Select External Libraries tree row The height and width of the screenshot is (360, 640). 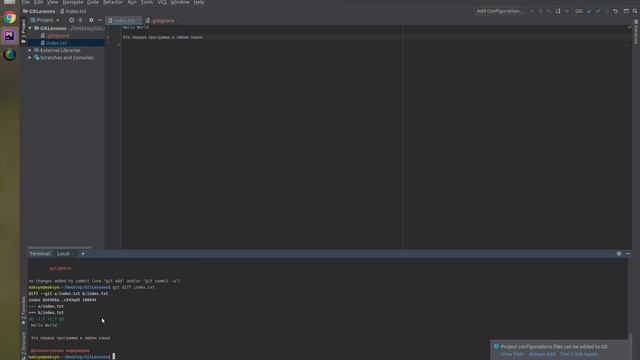(60, 50)
